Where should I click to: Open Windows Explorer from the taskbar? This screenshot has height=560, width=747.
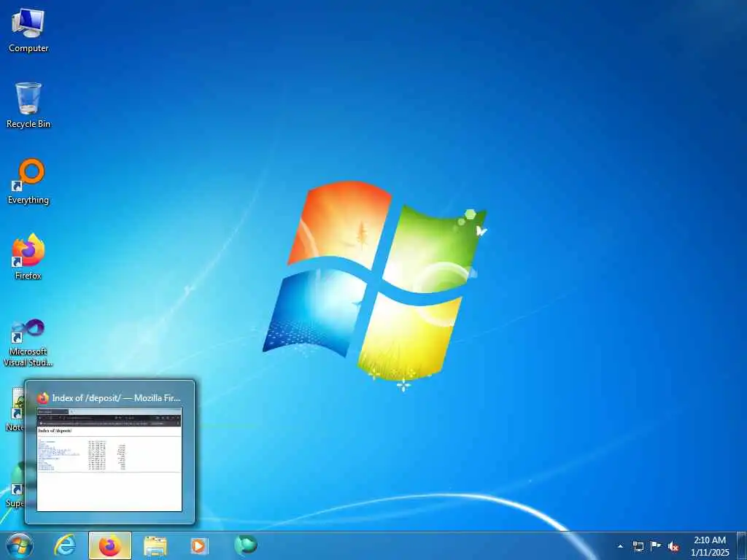155,545
